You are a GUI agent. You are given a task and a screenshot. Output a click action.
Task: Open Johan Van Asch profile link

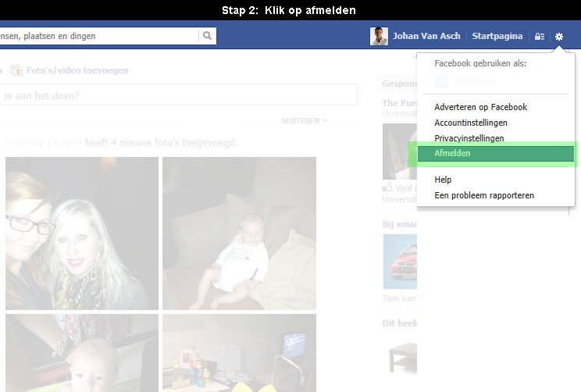[x=426, y=36]
